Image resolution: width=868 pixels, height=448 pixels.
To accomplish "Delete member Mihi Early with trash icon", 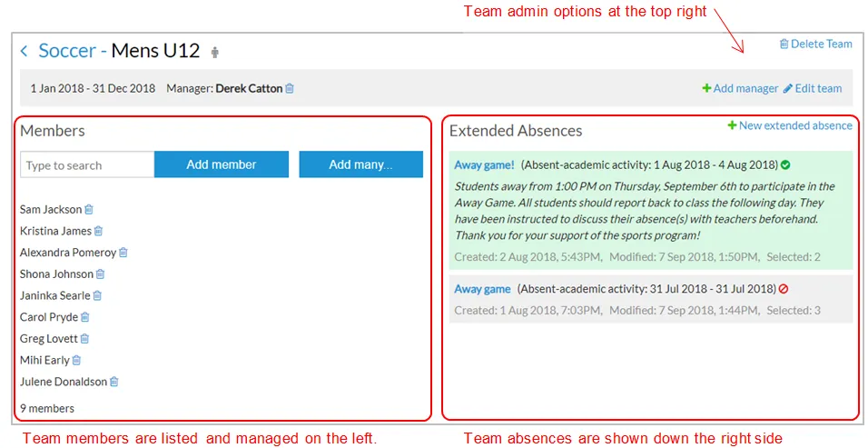I will click(76, 360).
